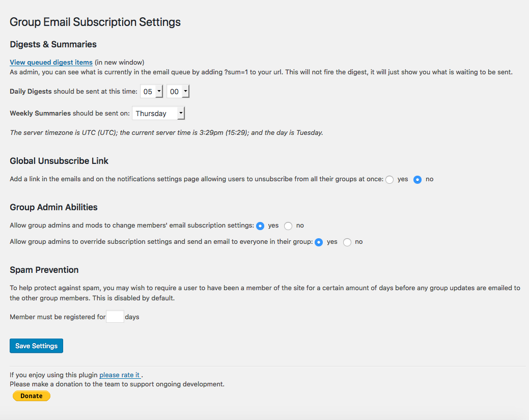Image resolution: width=529 pixels, height=420 pixels.
Task: Open the View queued digest items link
Action: click(51, 63)
